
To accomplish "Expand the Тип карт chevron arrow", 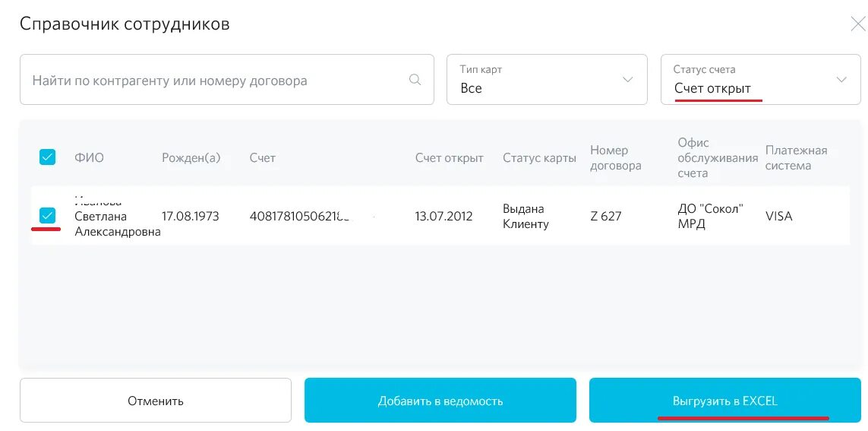I will pos(628,80).
